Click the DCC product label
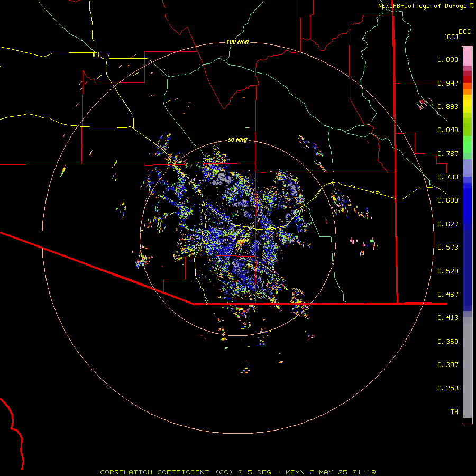Image resolution: width=476 pixels, height=476 pixels. click(465, 32)
